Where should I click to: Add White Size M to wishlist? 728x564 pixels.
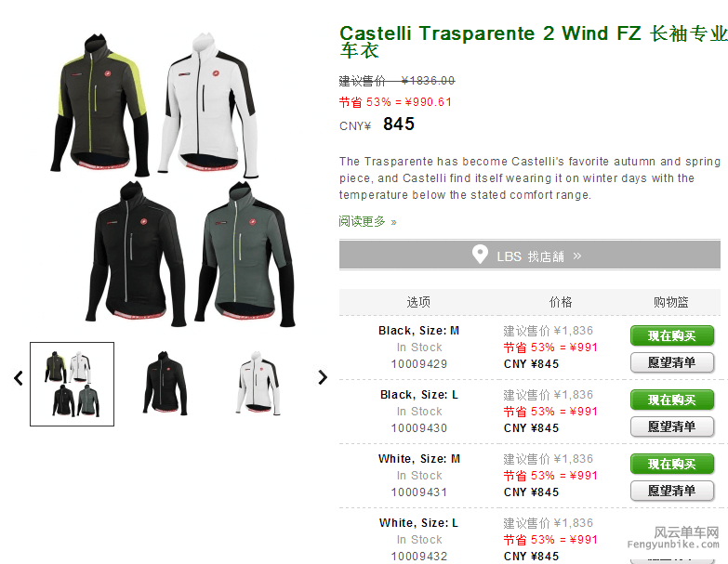click(x=672, y=491)
